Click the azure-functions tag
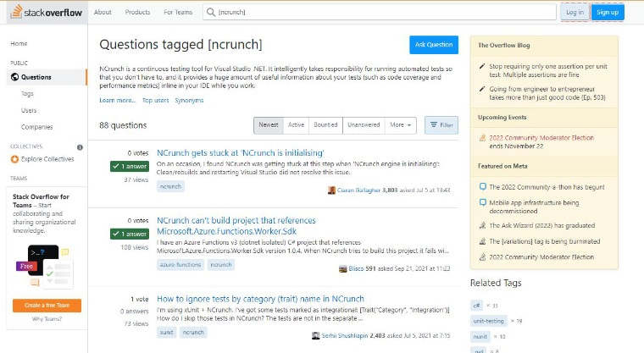644x353 pixels. click(x=180, y=265)
